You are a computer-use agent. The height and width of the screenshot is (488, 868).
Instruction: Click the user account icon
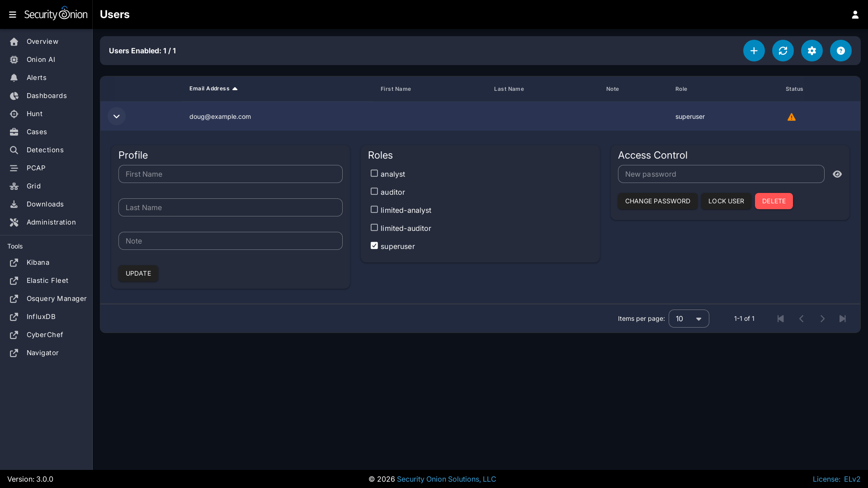855,14
